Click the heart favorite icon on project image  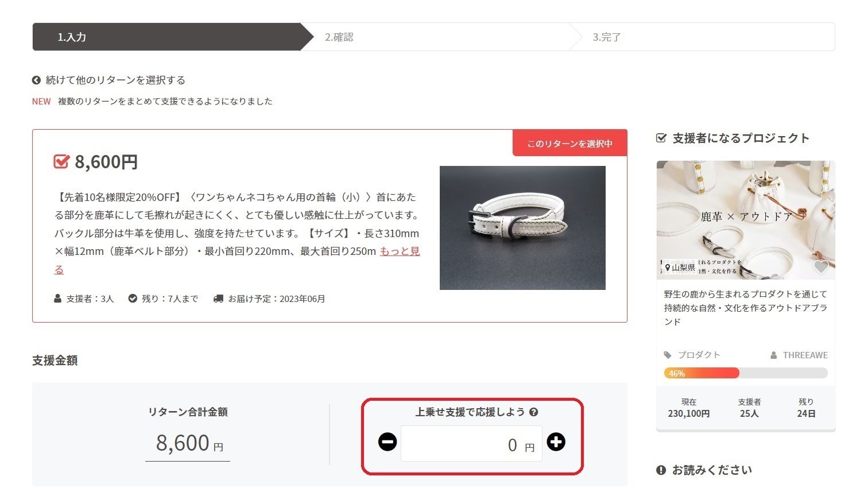[x=821, y=266]
